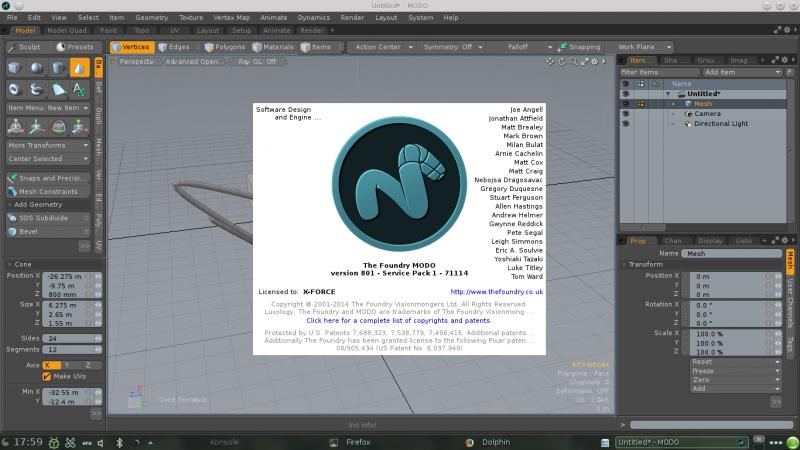Open Properties panel gear settings
This screenshot has height=450, width=800.
coord(785,240)
